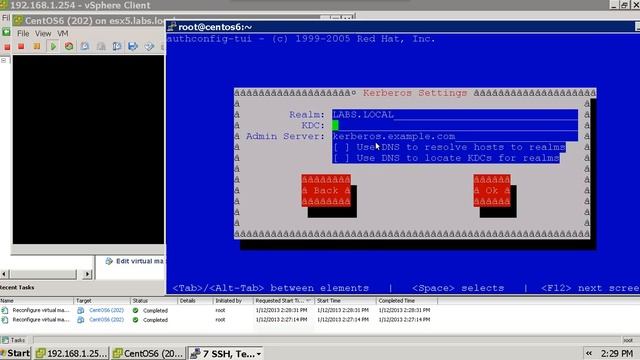Select the Tasks tab at the bottom
This screenshot has height=360, width=640.
point(14,340)
